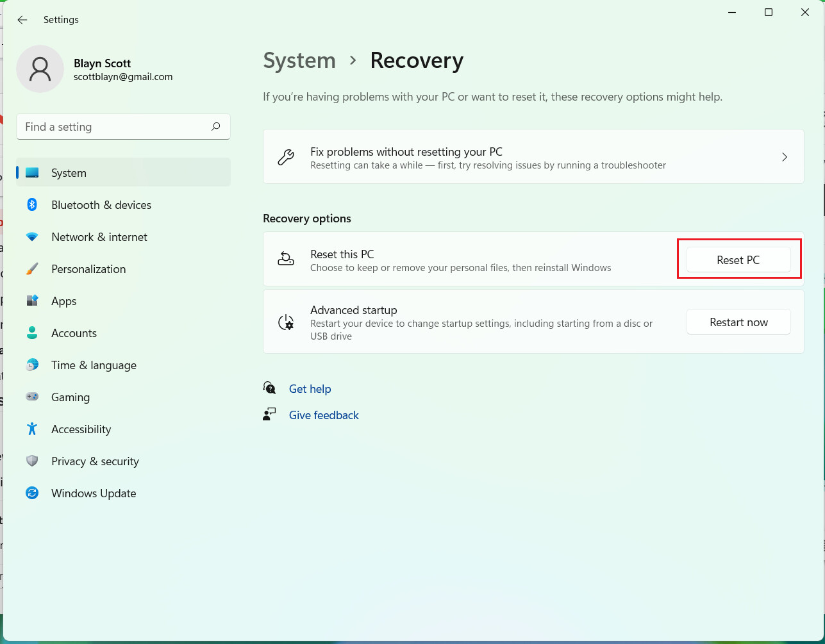
Task: Click the Recovery breadcrumb title
Action: point(417,60)
